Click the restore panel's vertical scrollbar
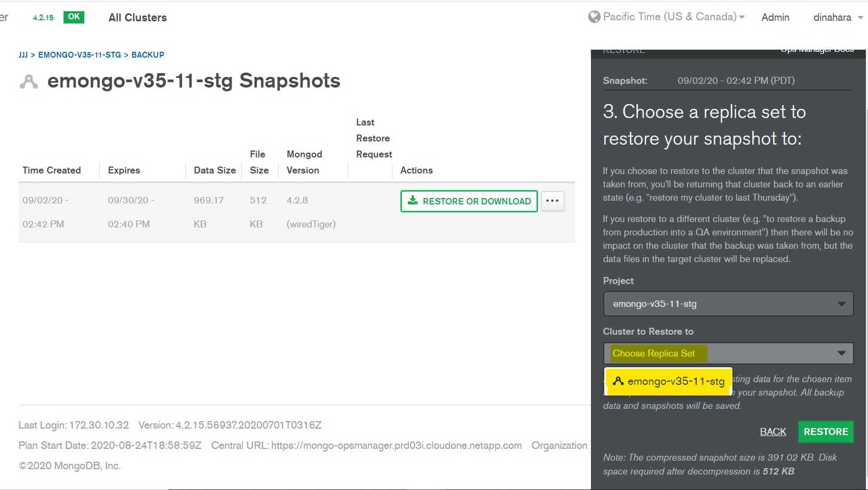The height and width of the screenshot is (490, 868). tap(866, 267)
